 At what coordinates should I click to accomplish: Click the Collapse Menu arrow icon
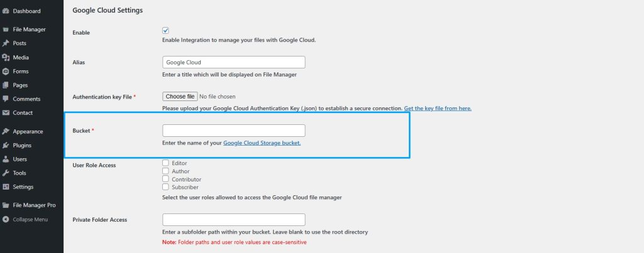6,219
